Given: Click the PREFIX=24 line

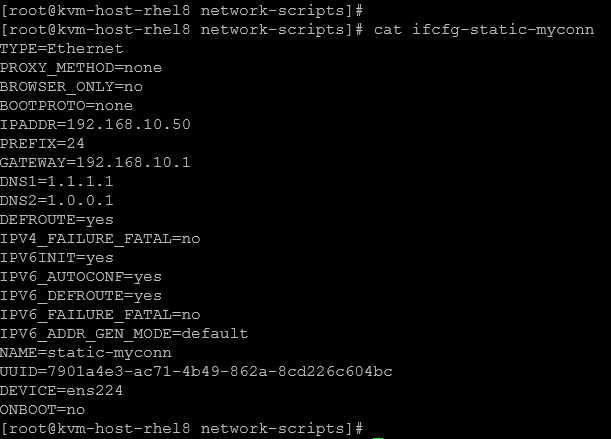Looking at the screenshot, I should tap(43, 143).
